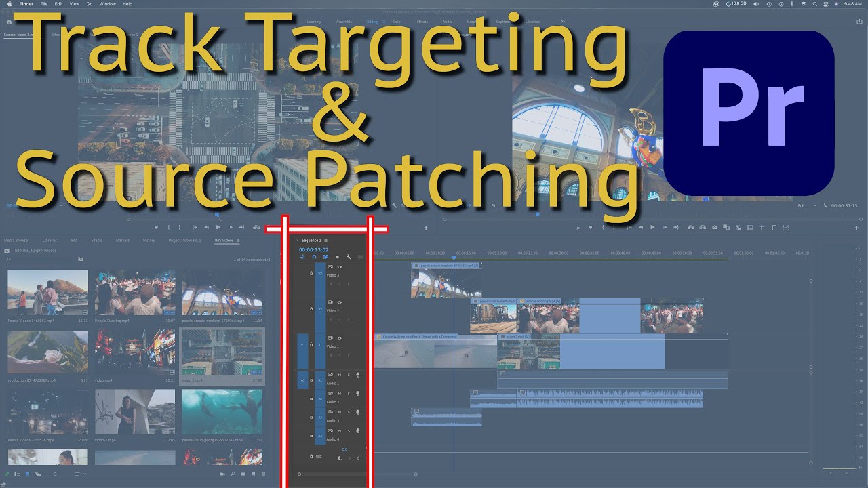Viewport: 868px width, 488px height.
Task: Switch project panel to icon view
Action: (x=27, y=474)
